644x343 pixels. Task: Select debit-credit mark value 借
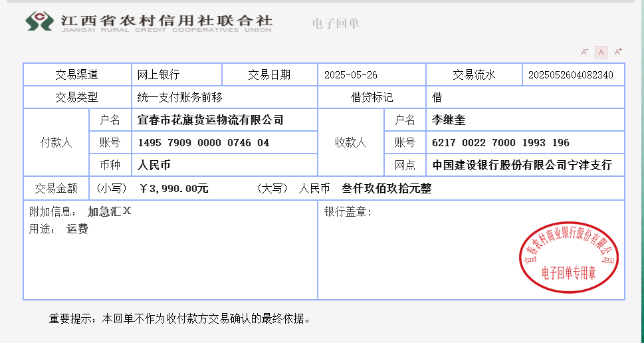tap(437, 97)
